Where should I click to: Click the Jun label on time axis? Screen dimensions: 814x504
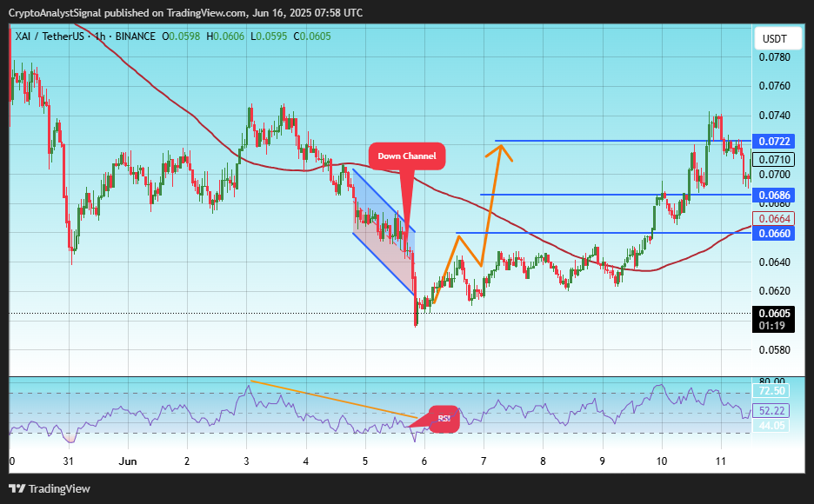pos(128,461)
